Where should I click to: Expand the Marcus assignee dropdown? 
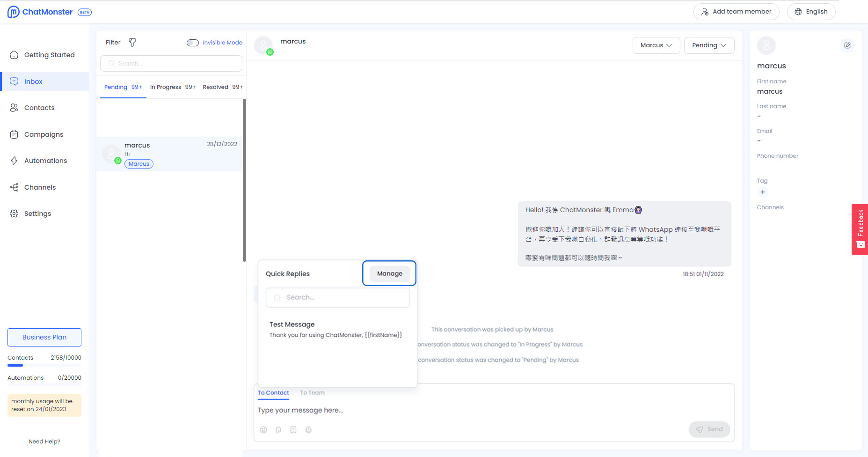click(x=656, y=45)
